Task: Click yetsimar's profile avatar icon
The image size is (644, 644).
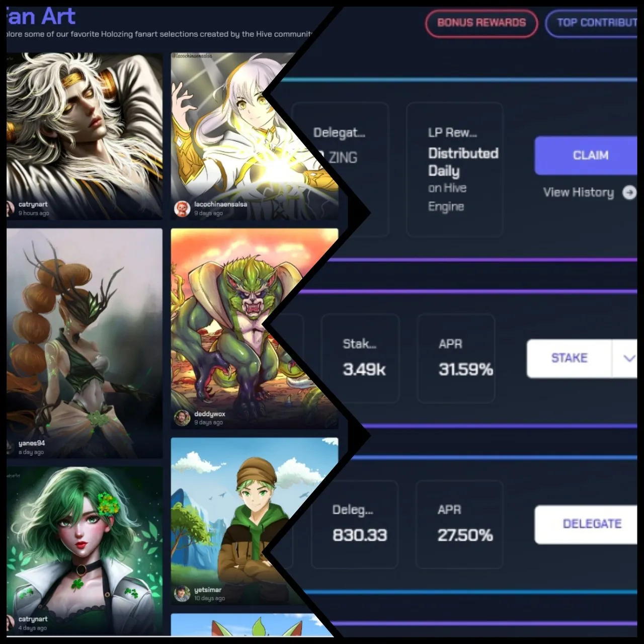Action: [x=182, y=594]
